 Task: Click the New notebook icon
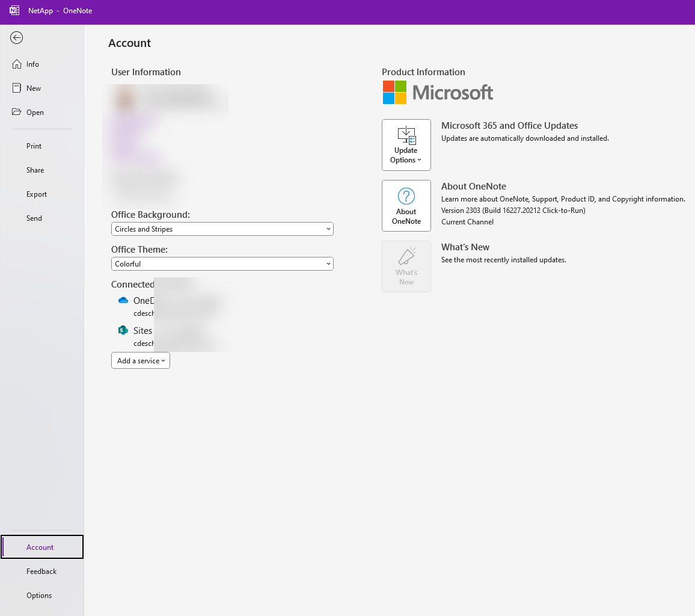tap(16, 88)
